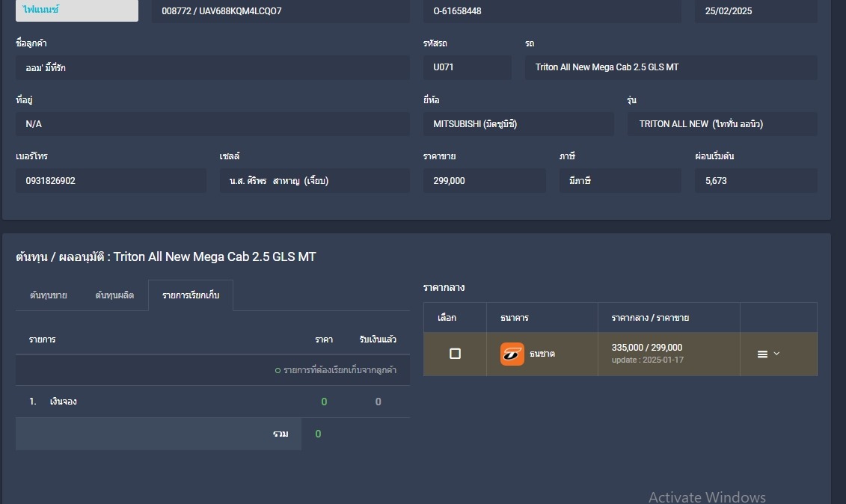Expand the chevron dropdown in Thanachart row
The width and height of the screenshot is (846, 504).
click(776, 354)
